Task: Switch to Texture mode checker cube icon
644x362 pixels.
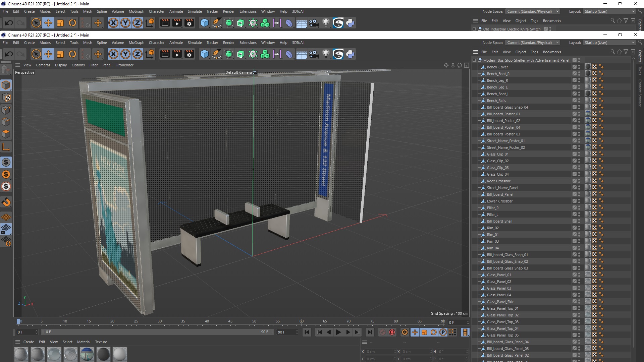Action: coord(6,98)
